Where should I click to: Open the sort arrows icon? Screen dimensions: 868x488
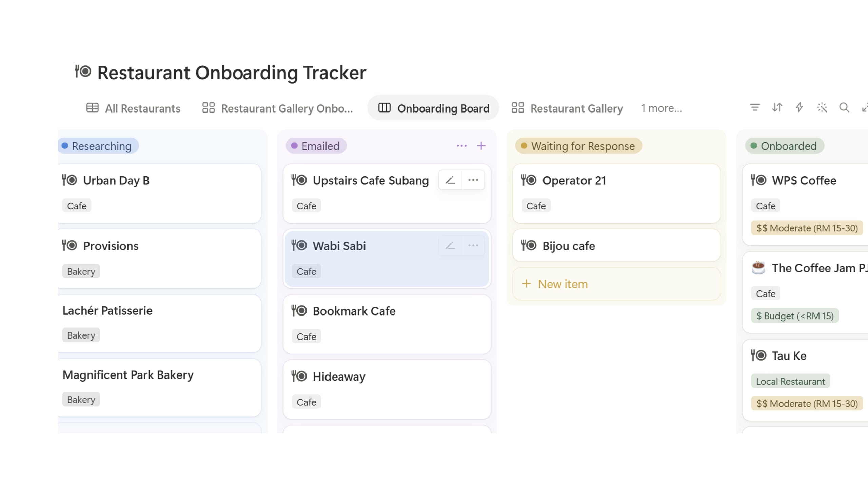click(x=777, y=108)
